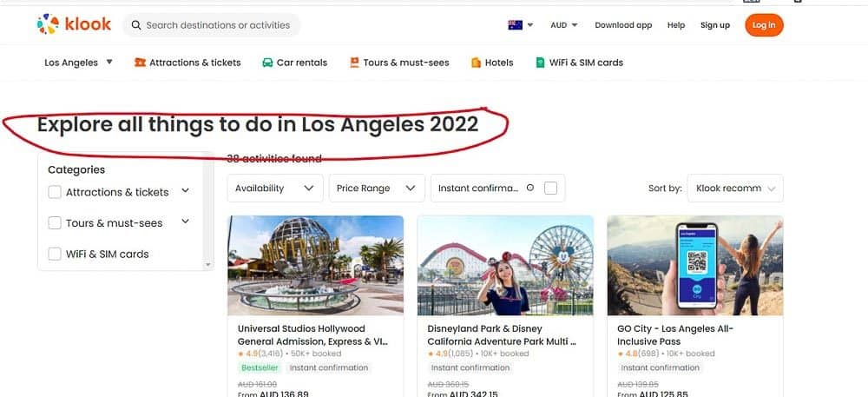Open GO City Los Angeles All-Inclusive Pass title
868x397 pixels.
[675, 335]
